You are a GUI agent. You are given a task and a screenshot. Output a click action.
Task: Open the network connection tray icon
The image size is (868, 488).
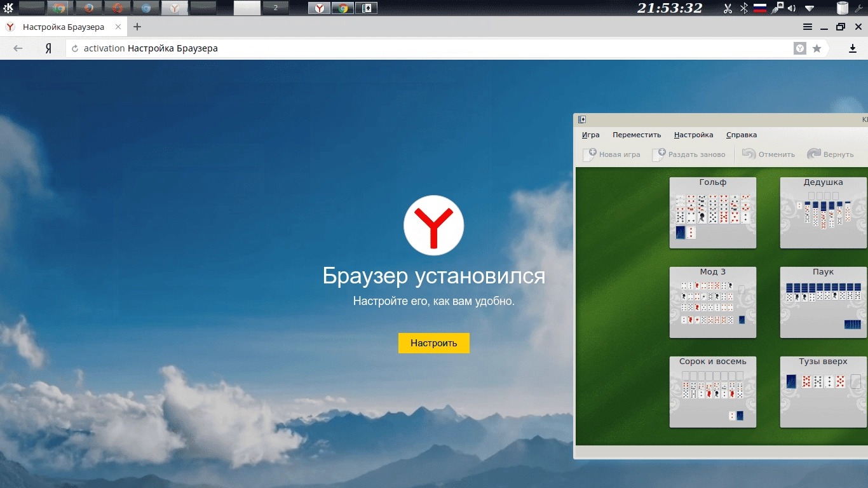coord(777,8)
